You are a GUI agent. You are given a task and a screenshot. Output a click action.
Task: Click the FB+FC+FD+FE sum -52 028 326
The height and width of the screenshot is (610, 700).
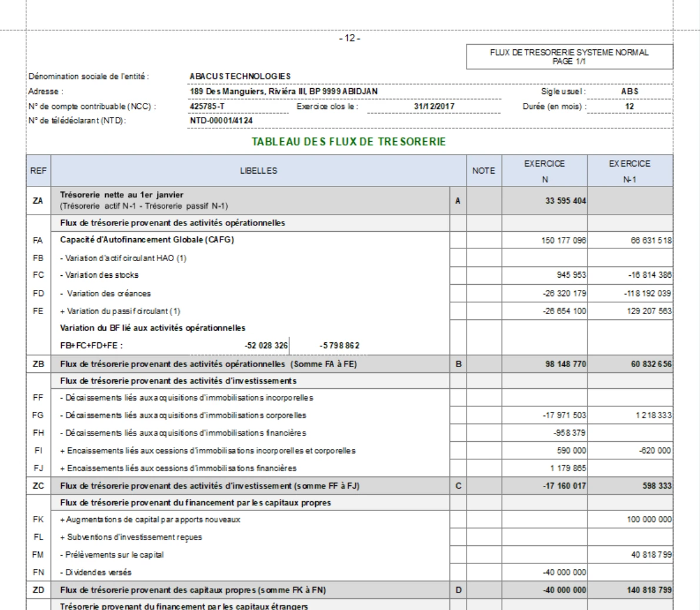pos(266,346)
